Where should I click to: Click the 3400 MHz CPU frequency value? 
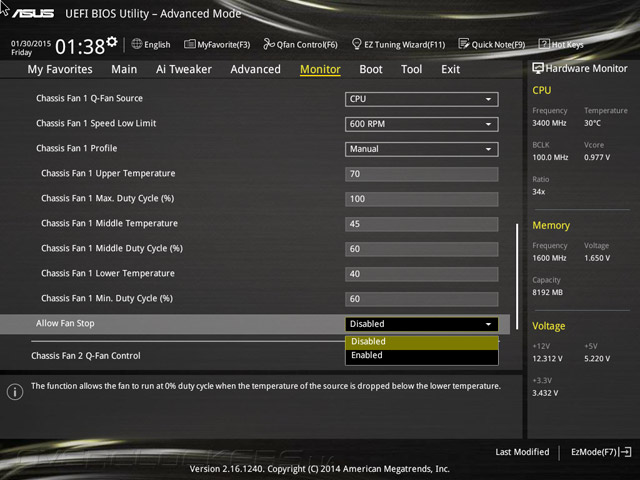pos(549,123)
